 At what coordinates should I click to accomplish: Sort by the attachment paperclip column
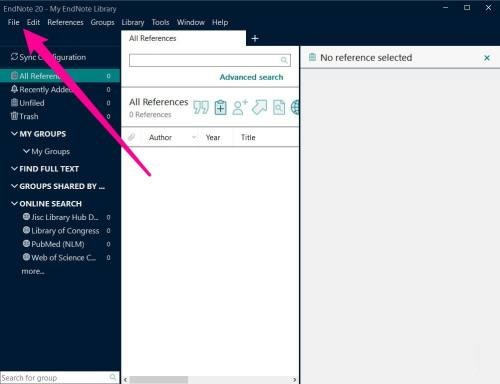coord(132,137)
